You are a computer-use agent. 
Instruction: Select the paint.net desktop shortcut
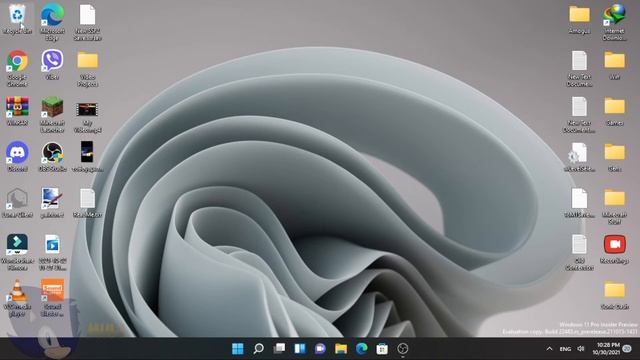[52, 202]
